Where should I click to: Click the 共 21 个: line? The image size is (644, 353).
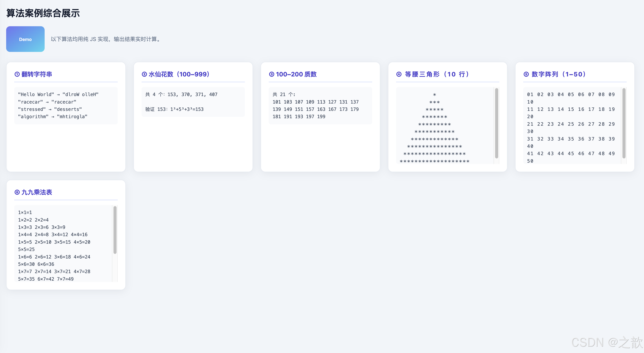[x=284, y=94]
